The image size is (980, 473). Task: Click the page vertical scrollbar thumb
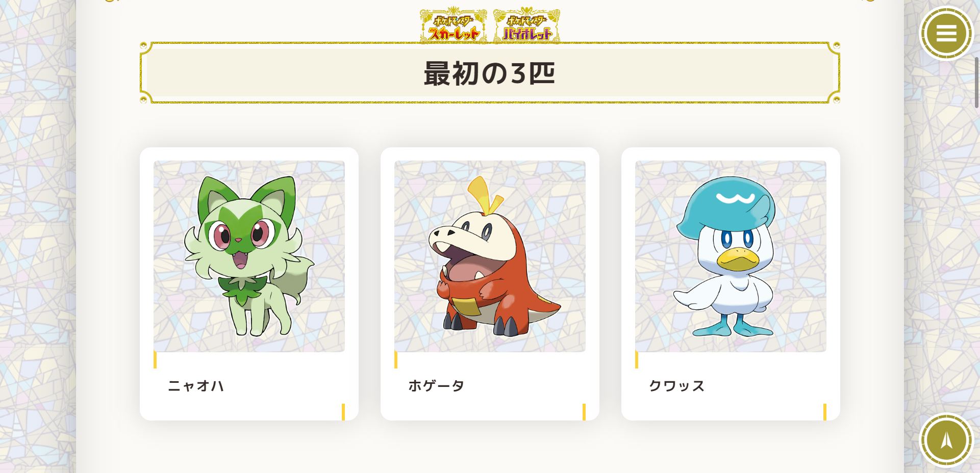976,83
